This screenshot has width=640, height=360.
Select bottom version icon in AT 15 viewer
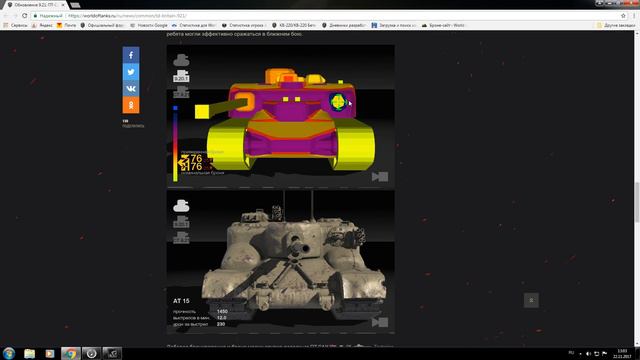click(x=181, y=238)
